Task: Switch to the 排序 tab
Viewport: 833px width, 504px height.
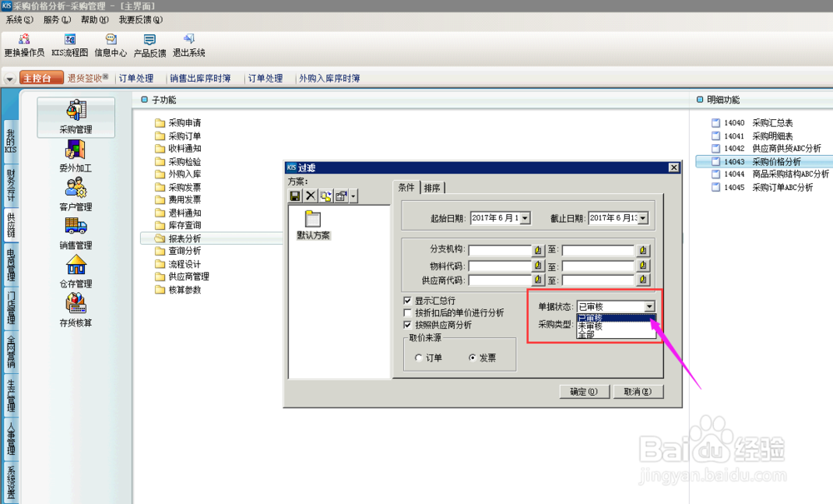Action: click(x=432, y=187)
